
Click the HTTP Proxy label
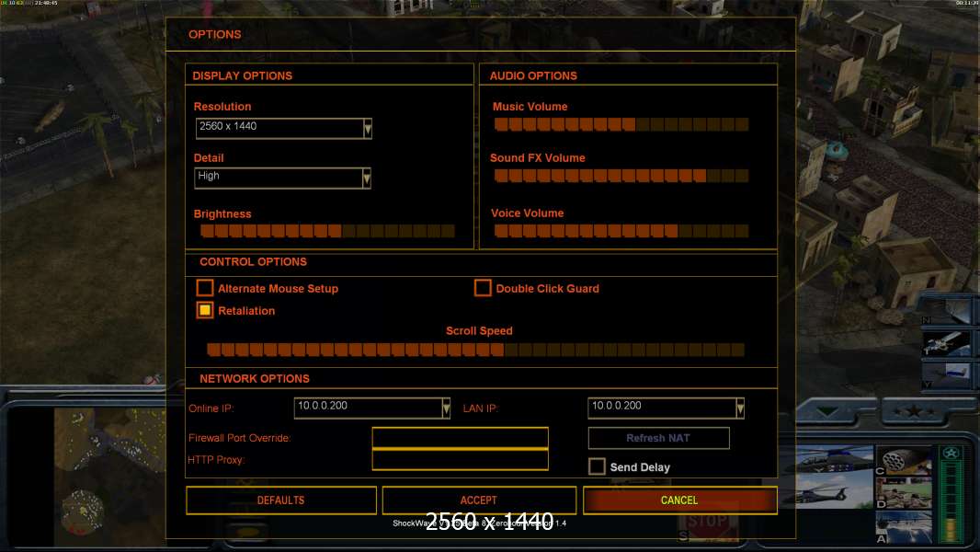[x=216, y=460]
